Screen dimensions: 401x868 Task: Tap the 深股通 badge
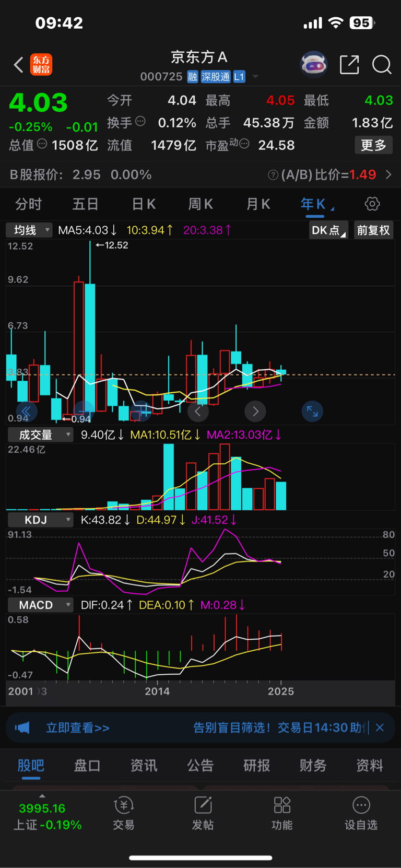[x=216, y=77]
